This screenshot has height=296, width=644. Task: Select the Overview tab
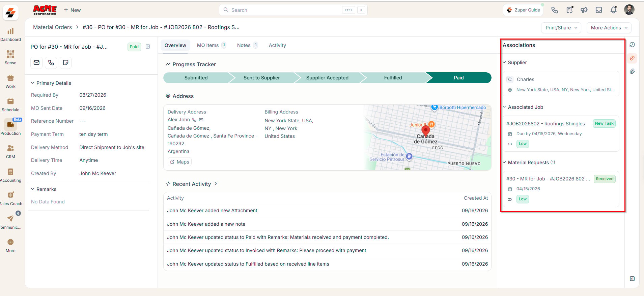tap(175, 45)
